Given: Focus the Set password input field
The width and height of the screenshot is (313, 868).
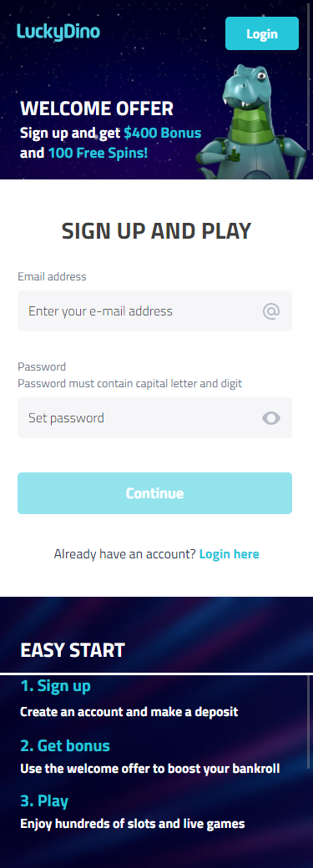Looking at the screenshot, I should (x=154, y=418).
